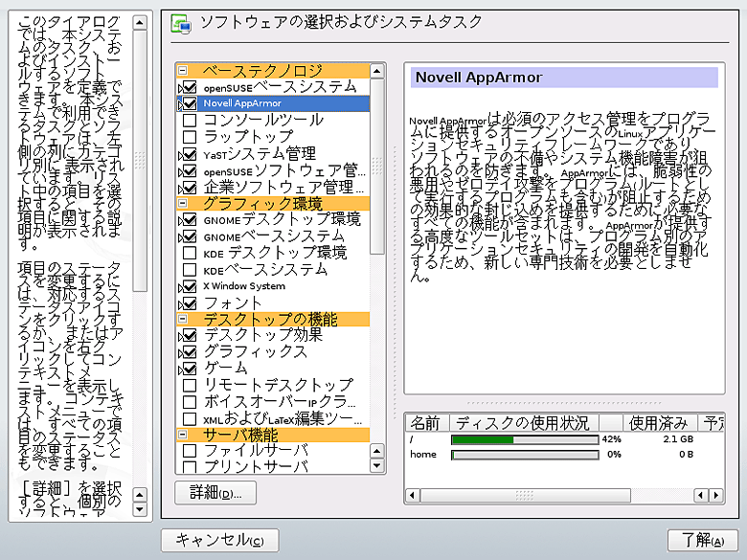
Task: Select the X Window System row label
Action: pos(244,286)
